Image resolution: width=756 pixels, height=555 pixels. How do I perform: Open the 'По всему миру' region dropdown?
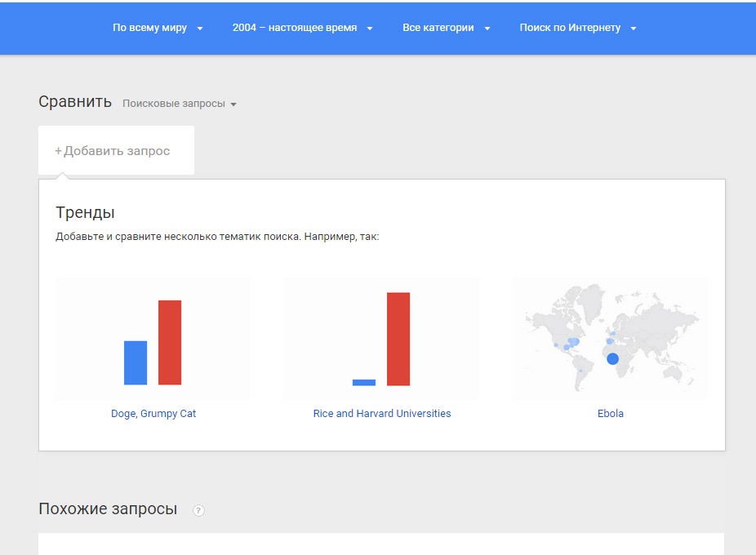(158, 28)
